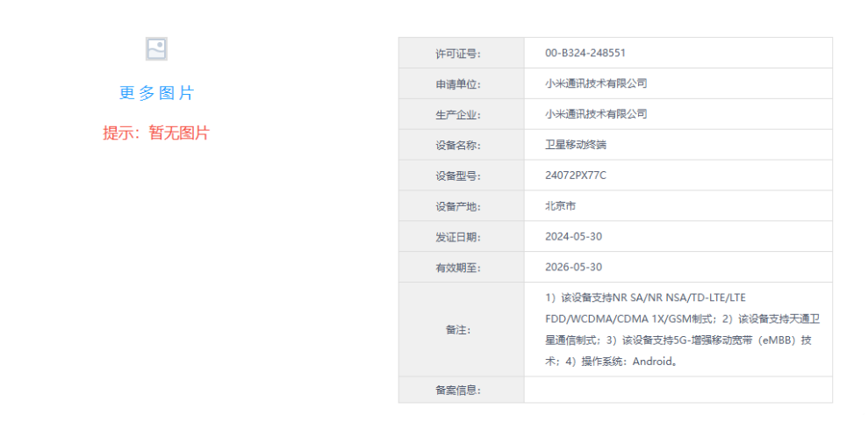Click the company name in 生产企业 row
Viewport: 868px width, 423px height.
pos(596,114)
